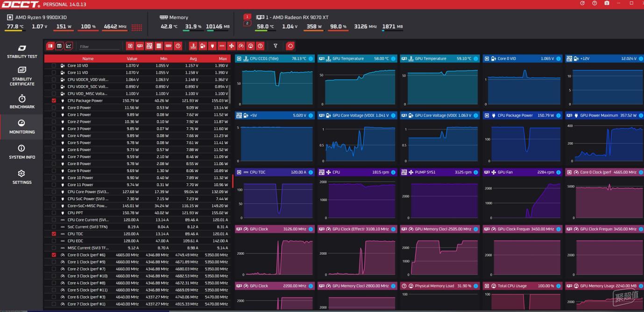Sort the sensor table by Avg column

coord(193,59)
